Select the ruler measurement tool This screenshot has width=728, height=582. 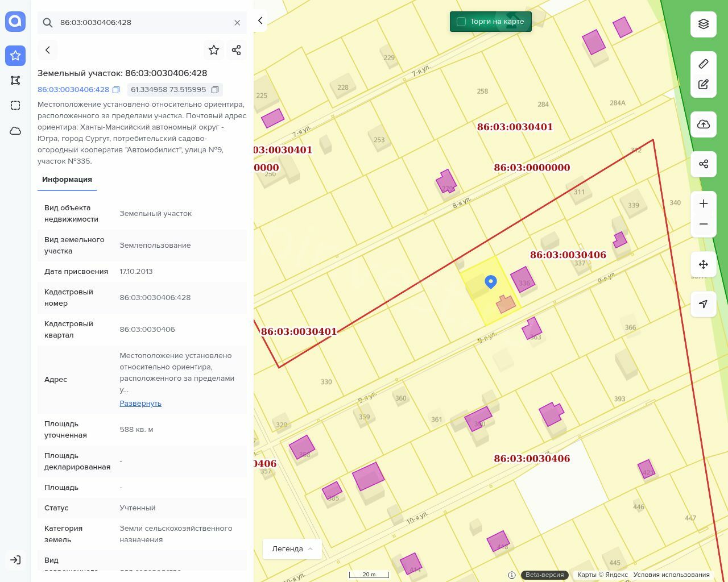click(704, 64)
